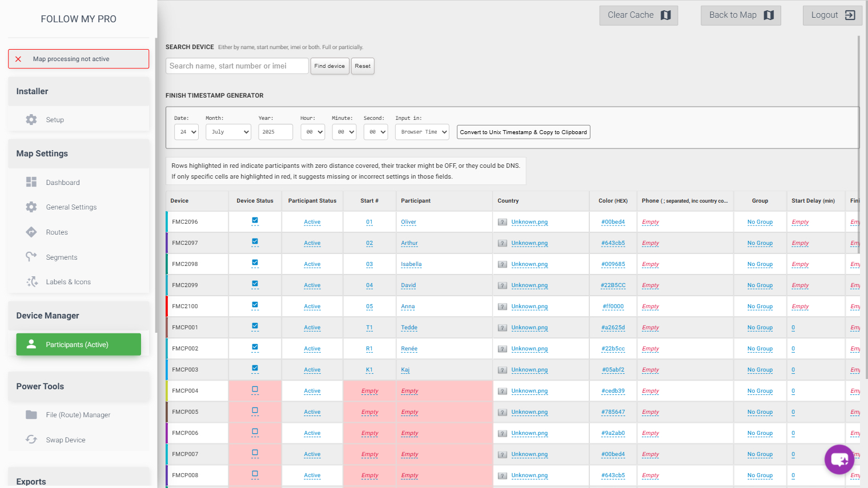The height and width of the screenshot is (488, 868).
Task: Click the Setup gear icon
Action: [31, 120]
